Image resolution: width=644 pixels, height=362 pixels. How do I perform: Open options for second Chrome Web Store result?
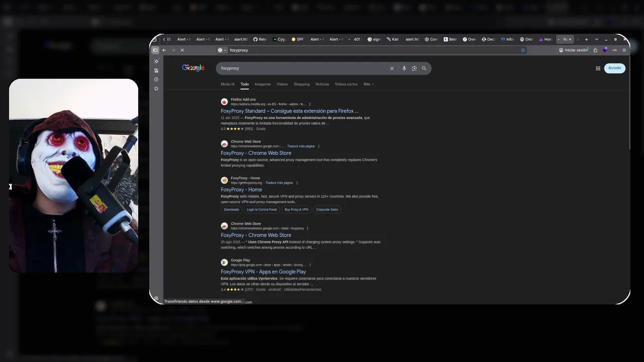[307, 229]
